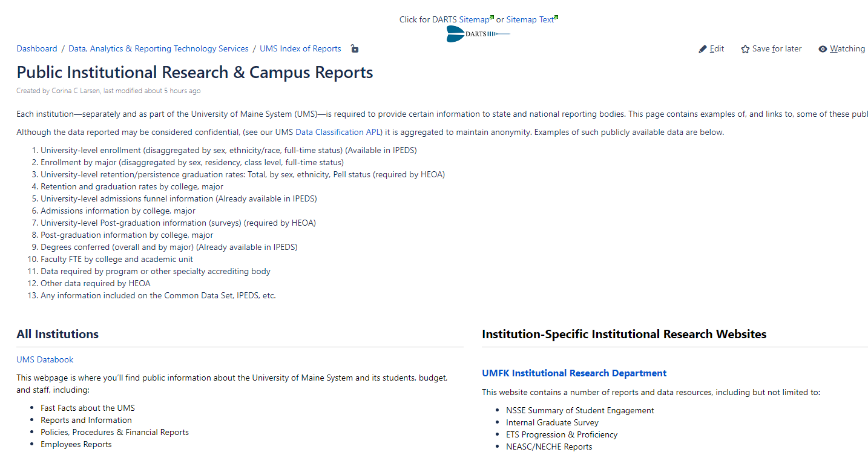Click the page restrictions unlocked padlock icon

click(355, 49)
